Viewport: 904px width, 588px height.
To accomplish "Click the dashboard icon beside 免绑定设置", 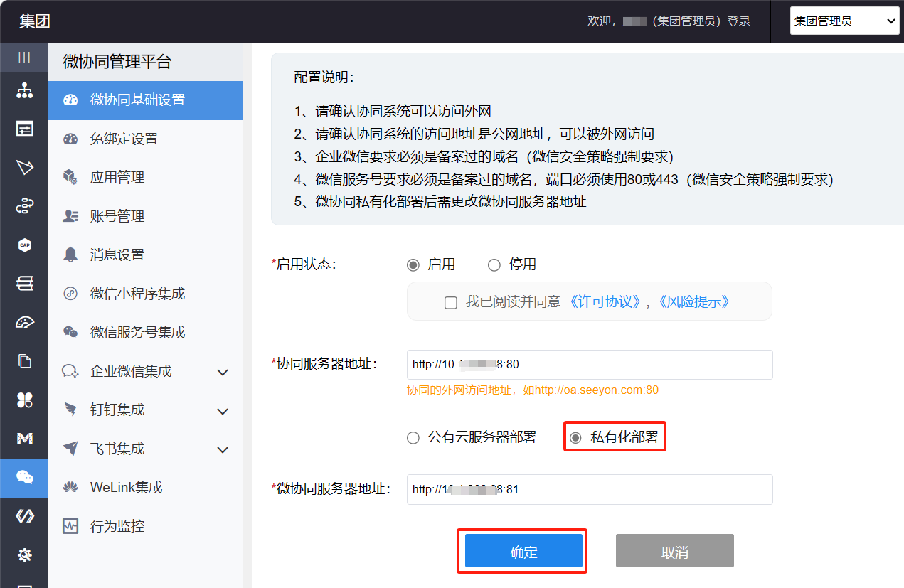I will click(x=70, y=139).
